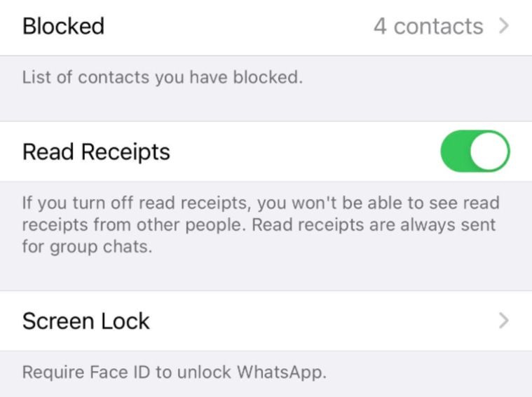Image resolution: width=532 pixels, height=397 pixels.
Task: Tap the white knob of the Read Receipts toggle
Action: 489,151
